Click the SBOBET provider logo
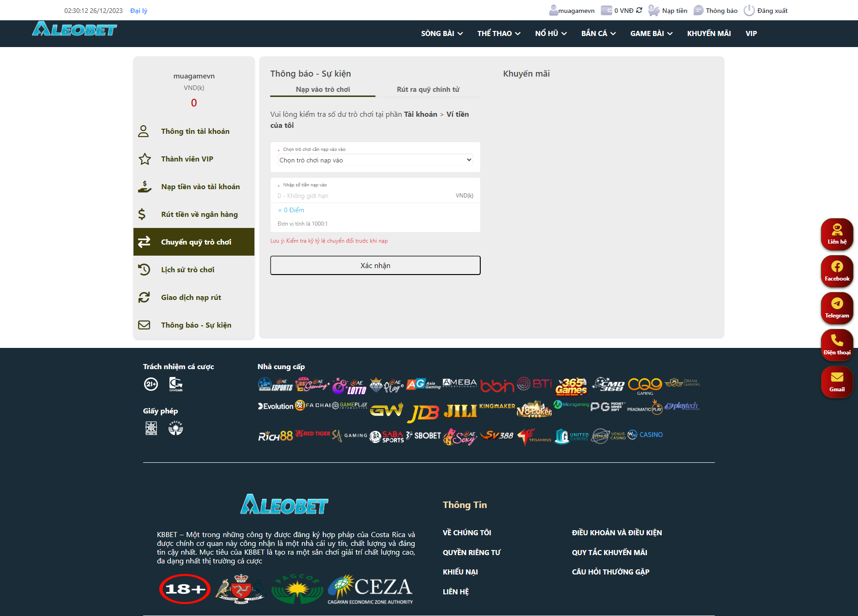The height and width of the screenshot is (616, 858). tap(423, 436)
